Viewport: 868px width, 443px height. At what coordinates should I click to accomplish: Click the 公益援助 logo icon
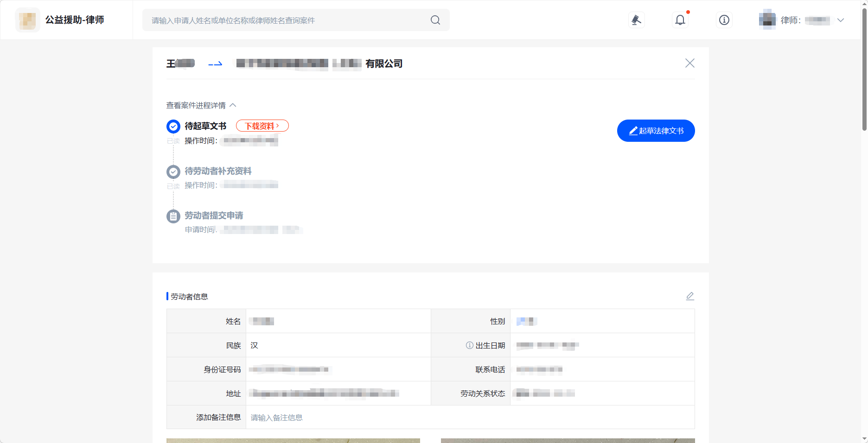(28, 20)
